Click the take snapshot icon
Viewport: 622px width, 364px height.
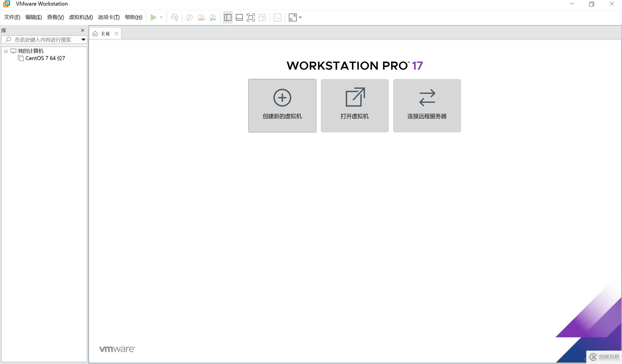point(190,17)
